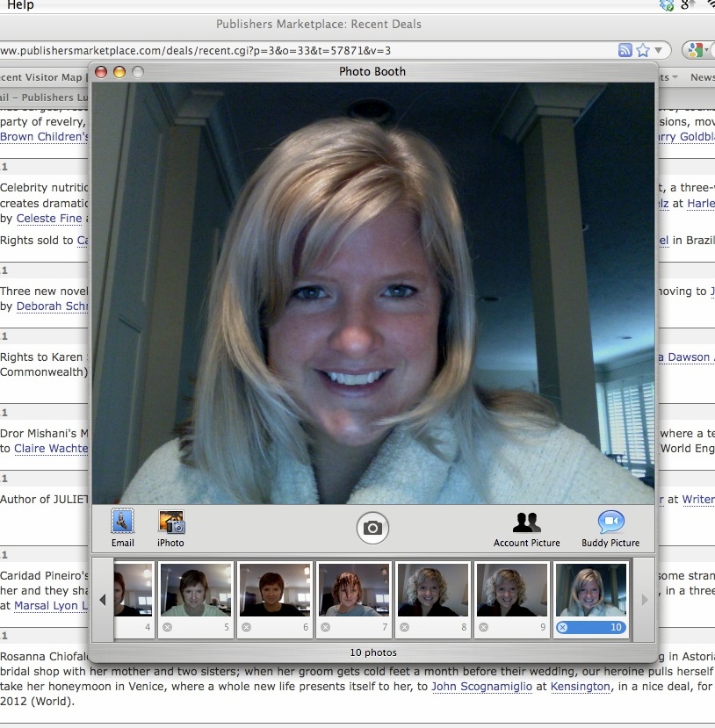Screen dimensions: 715x728
Task: Open Deborah Sch link in browser page
Action: coord(52,306)
